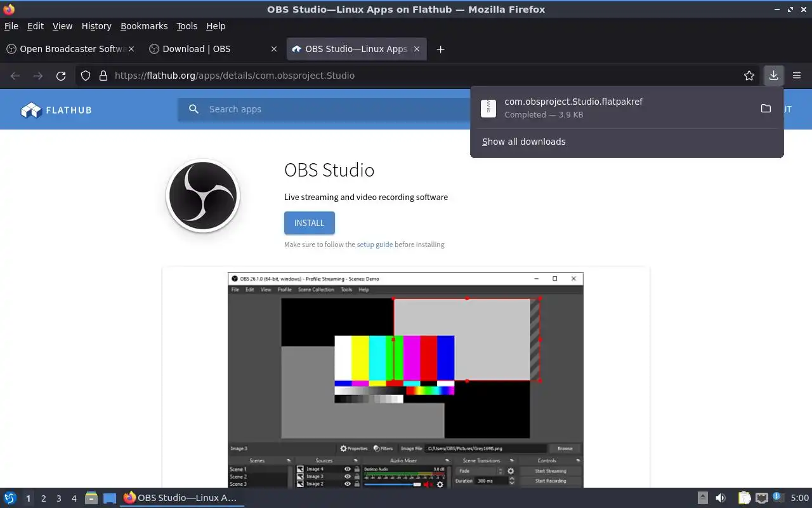The image size is (812, 508).
Task: Open the tracking protection shield icon
Action: 86,76
